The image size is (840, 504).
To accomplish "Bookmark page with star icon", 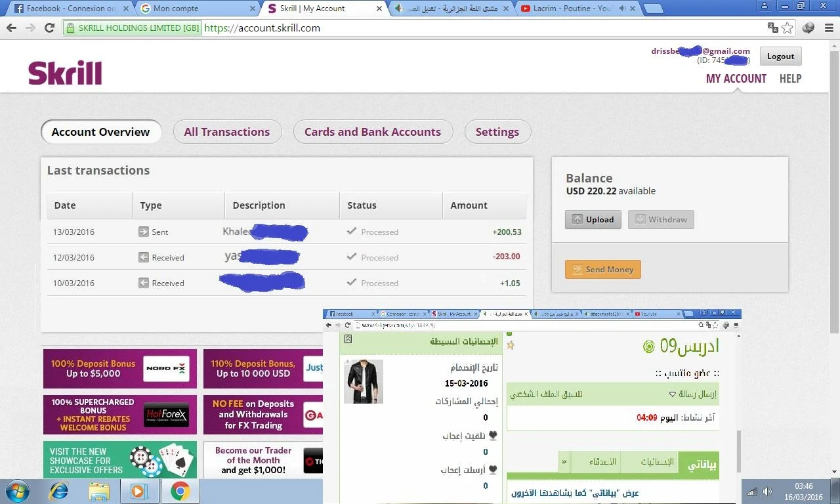I will 787,28.
